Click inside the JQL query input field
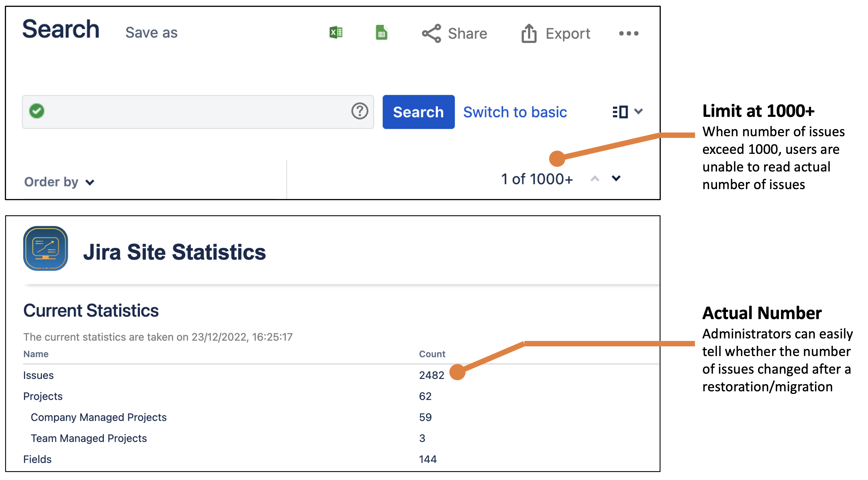Image resolution: width=868 pixels, height=480 pixels. pos(196,111)
